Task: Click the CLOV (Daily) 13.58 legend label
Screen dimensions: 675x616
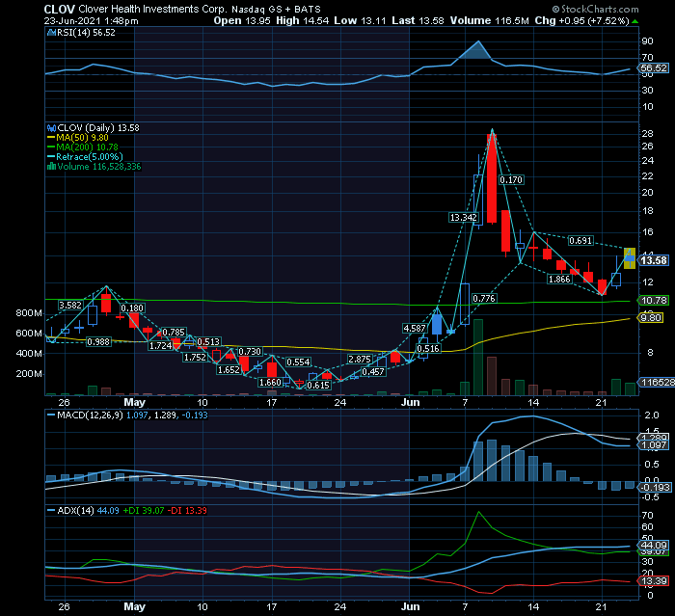Action: click(98, 128)
